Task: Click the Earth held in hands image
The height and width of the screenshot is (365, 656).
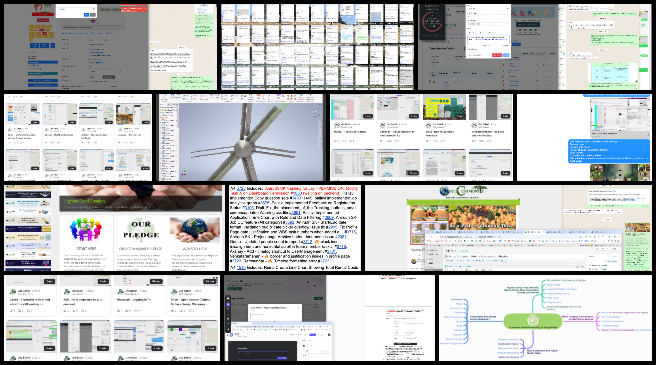Action: 195,229
